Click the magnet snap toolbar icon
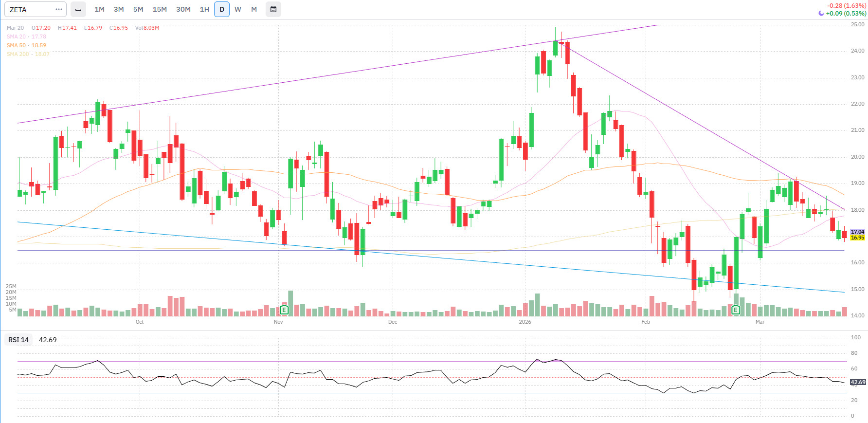Screen dimensions: 868x423 pyautogui.click(x=78, y=9)
